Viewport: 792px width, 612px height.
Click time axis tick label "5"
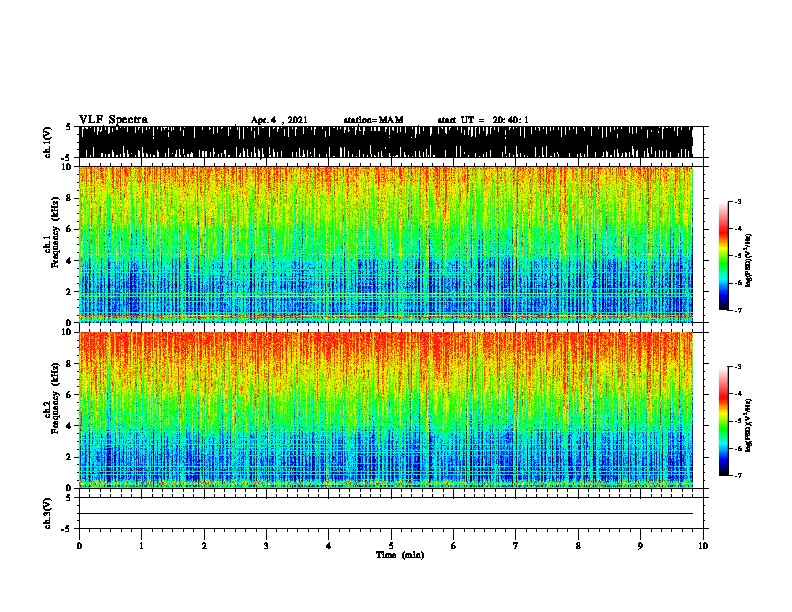(391, 546)
